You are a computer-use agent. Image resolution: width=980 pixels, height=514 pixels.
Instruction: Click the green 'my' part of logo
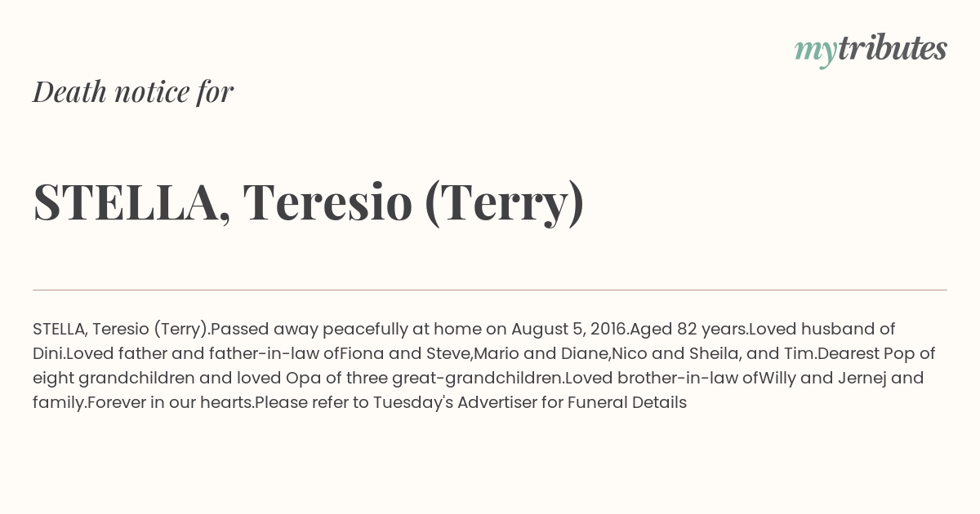(816, 52)
